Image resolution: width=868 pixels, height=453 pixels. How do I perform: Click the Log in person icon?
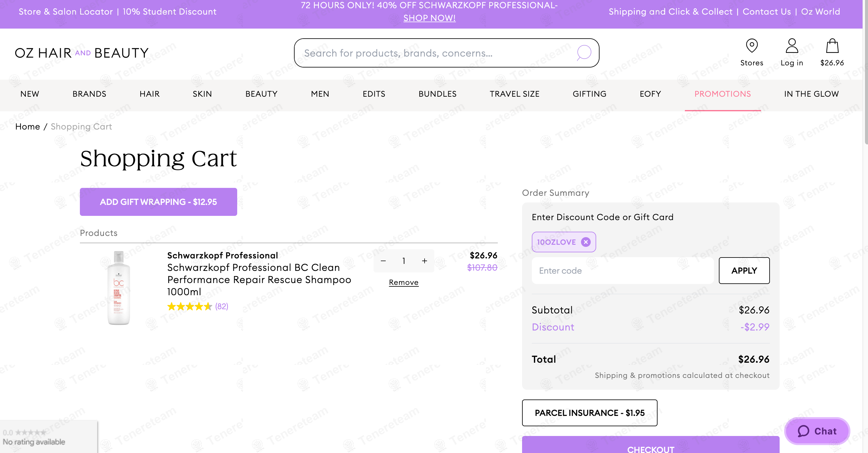pyautogui.click(x=791, y=46)
